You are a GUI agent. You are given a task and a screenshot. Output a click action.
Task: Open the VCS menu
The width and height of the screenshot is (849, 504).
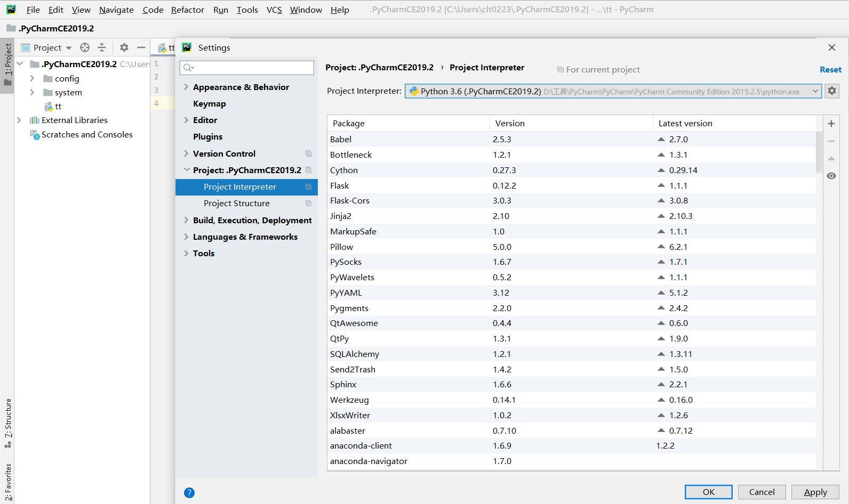coord(274,10)
